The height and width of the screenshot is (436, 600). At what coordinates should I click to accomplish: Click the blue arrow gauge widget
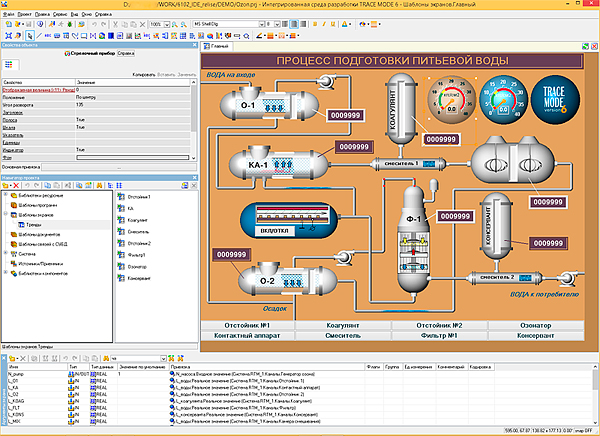[x=503, y=100]
